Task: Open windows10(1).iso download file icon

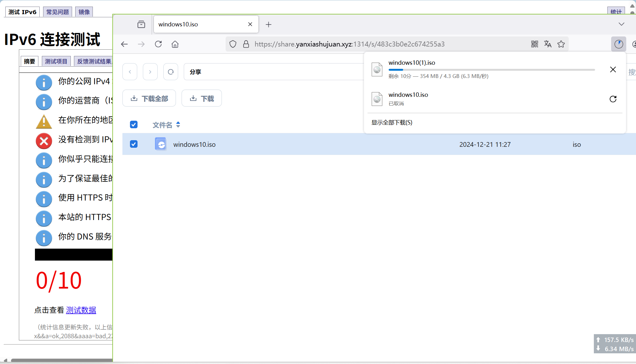Action: (x=377, y=69)
